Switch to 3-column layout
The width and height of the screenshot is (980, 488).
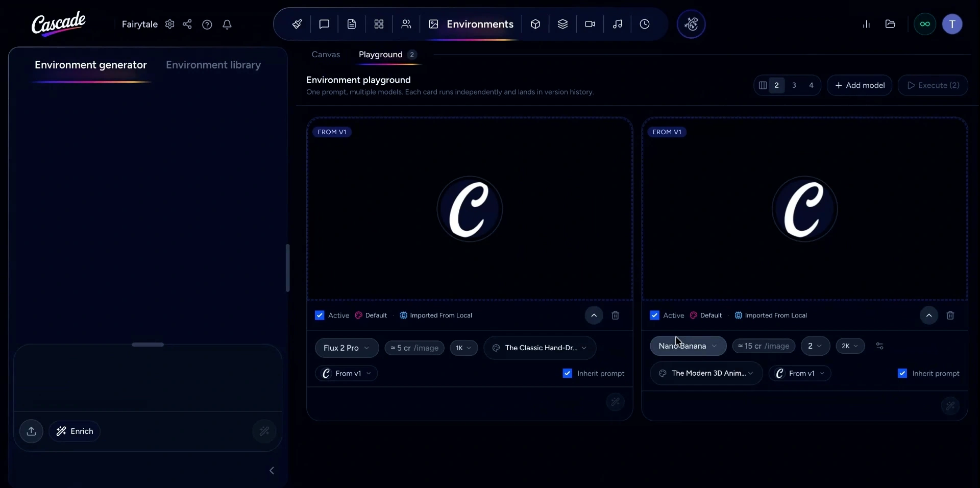click(794, 85)
